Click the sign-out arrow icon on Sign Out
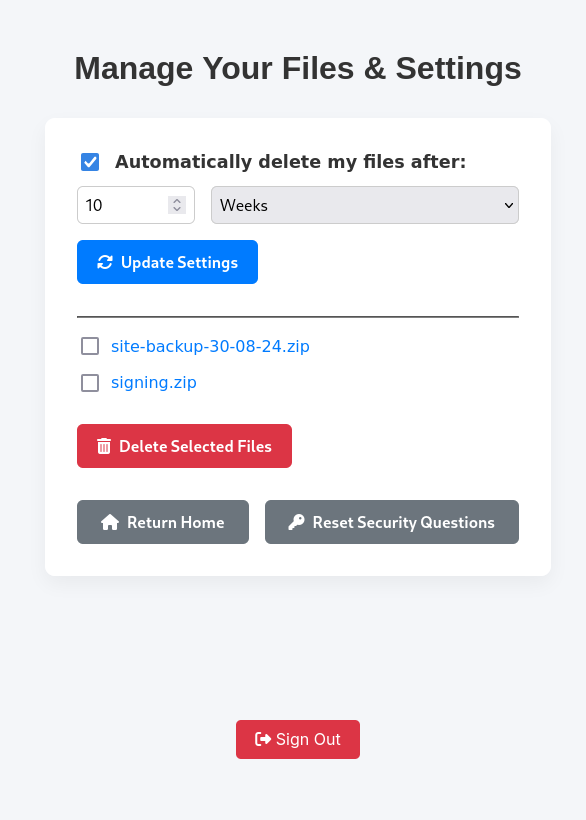 point(265,739)
